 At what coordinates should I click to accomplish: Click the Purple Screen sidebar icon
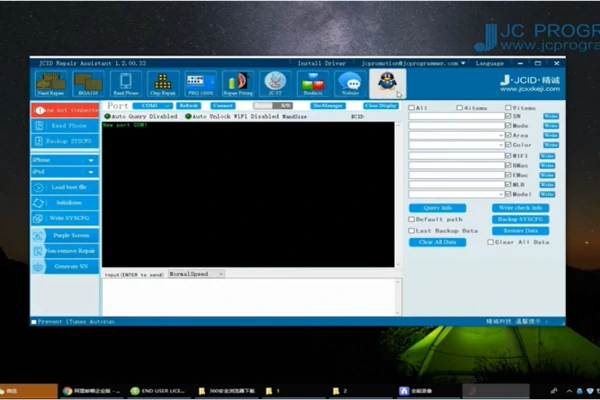(38, 236)
